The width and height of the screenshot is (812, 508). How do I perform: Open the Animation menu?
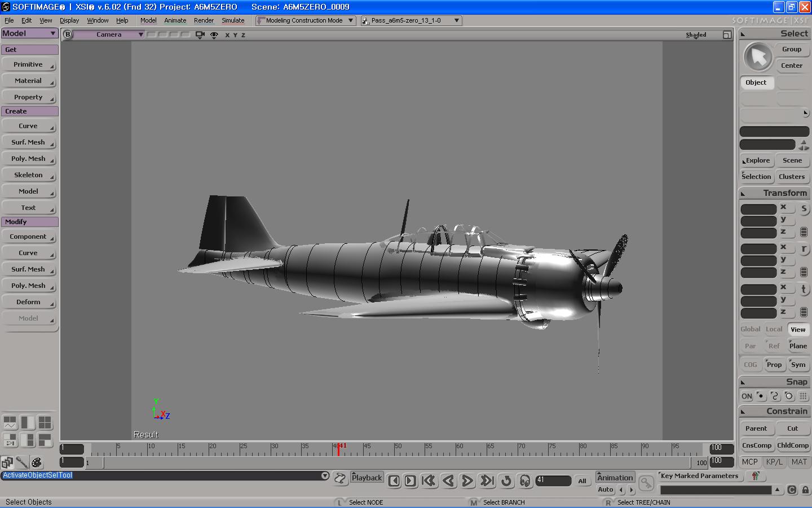(x=615, y=478)
